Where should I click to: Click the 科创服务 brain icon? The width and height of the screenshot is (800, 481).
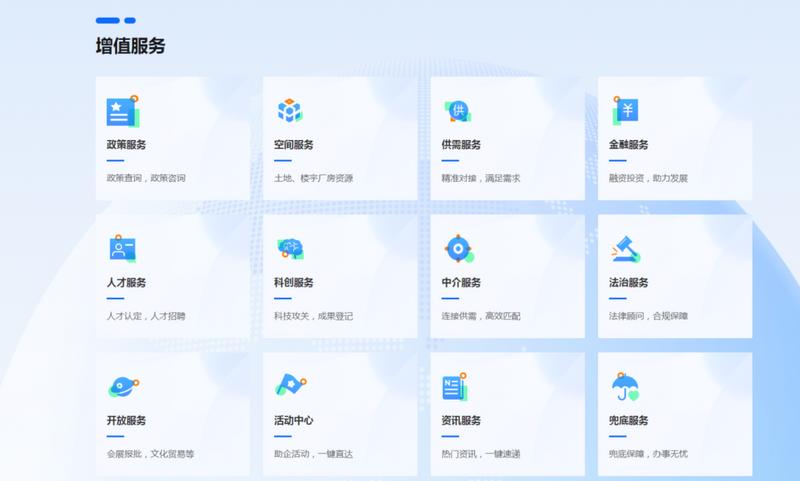tap(290, 248)
